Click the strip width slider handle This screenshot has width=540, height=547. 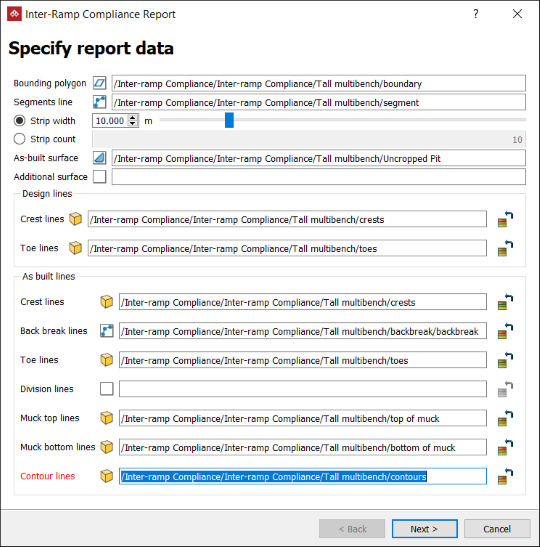point(229,120)
